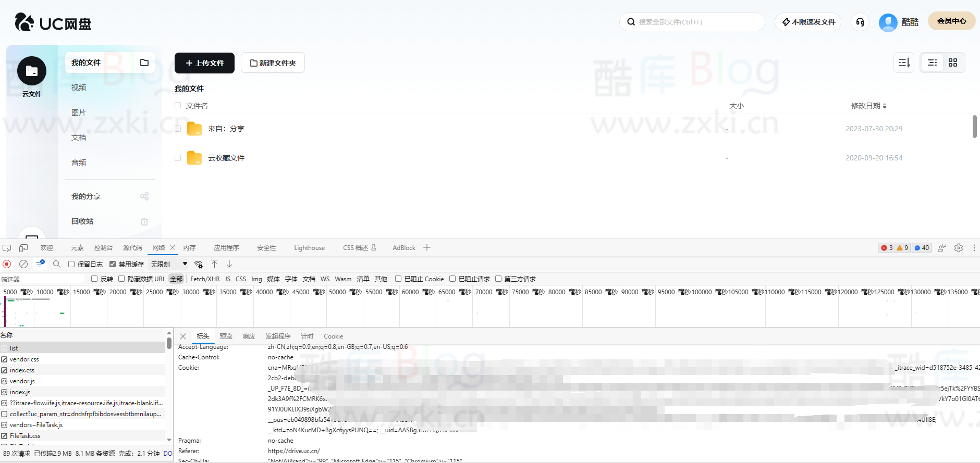Open 图片 sidebar category
980x463 pixels.
point(79,112)
